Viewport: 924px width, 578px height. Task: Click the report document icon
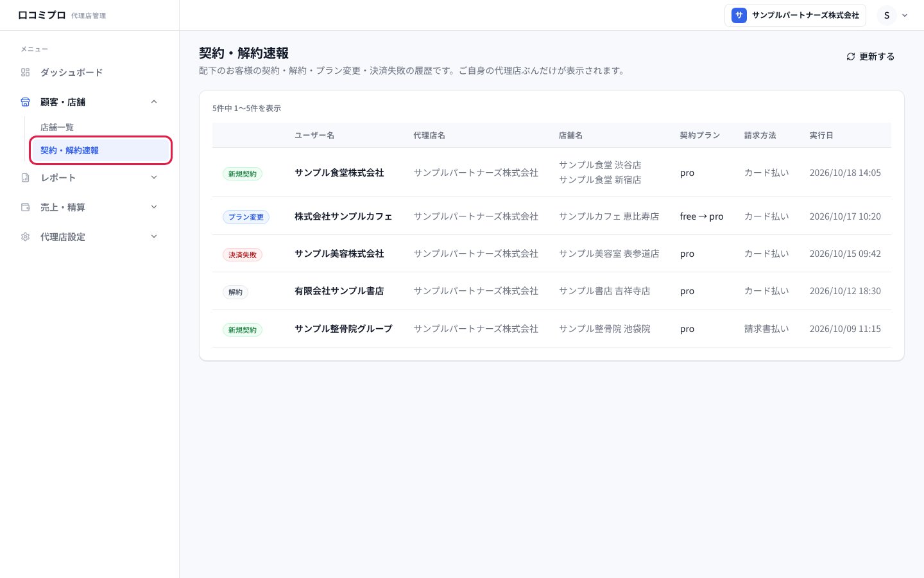pos(26,178)
